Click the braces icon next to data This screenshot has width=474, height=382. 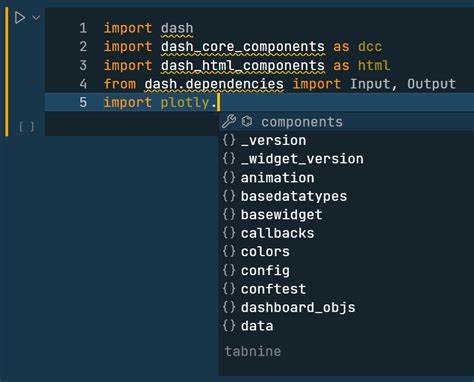point(229,326)
